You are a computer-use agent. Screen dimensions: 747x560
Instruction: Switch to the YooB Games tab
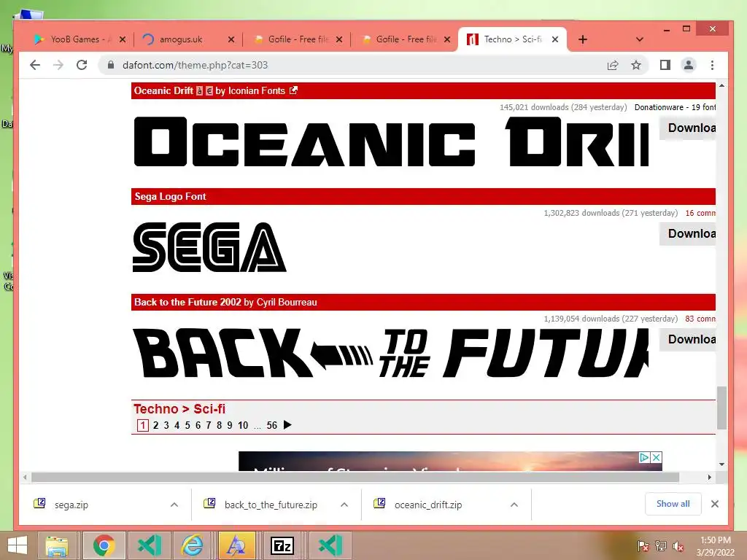(80, 39)
